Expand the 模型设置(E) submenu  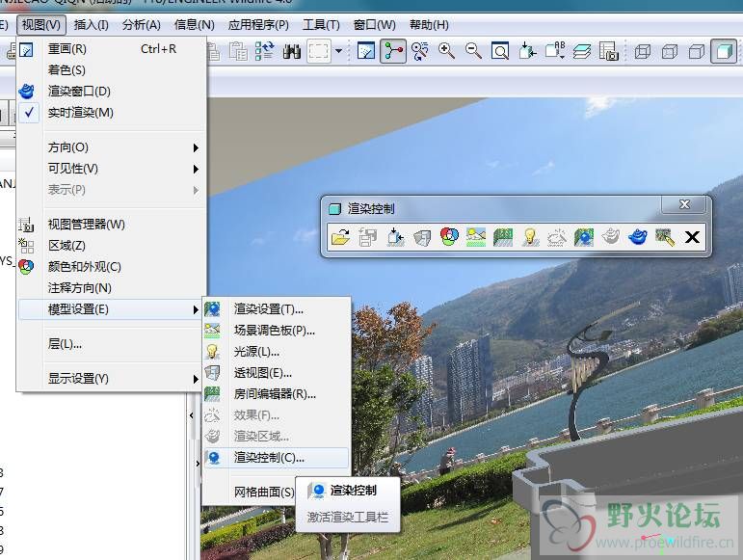pos(110,309)
